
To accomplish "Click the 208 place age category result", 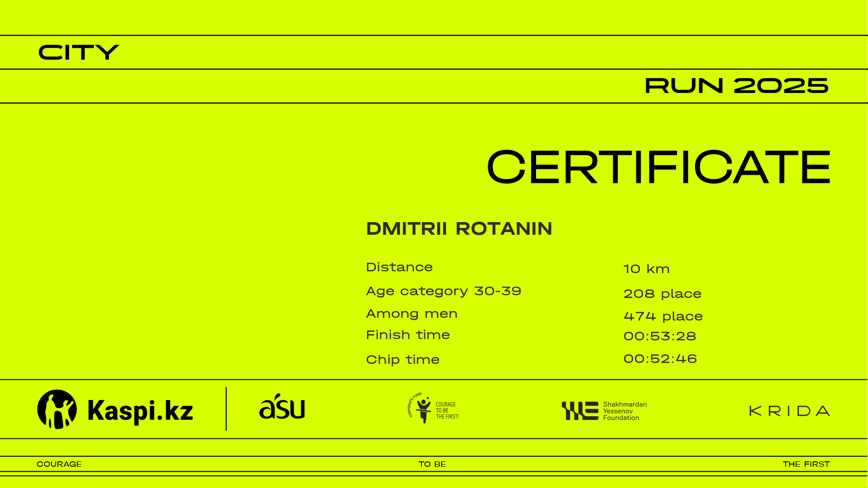I will click(x=662, y=294).
